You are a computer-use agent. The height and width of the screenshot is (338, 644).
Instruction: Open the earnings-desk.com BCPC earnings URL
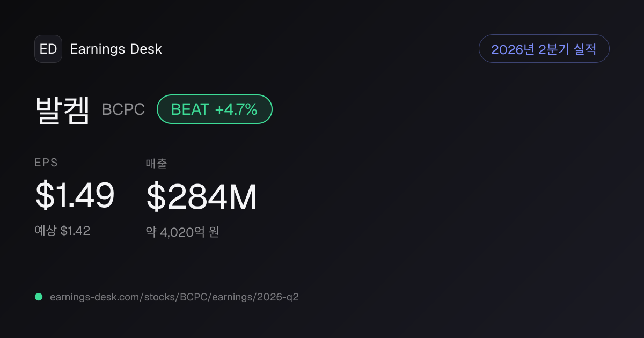tap(174, 297)
